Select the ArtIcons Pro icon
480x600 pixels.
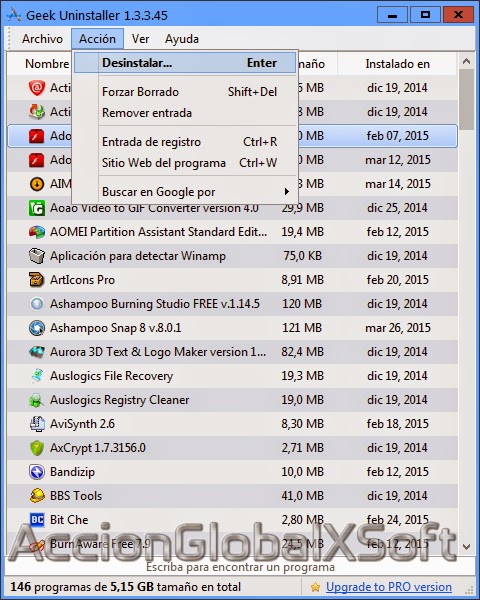[37, 280]
